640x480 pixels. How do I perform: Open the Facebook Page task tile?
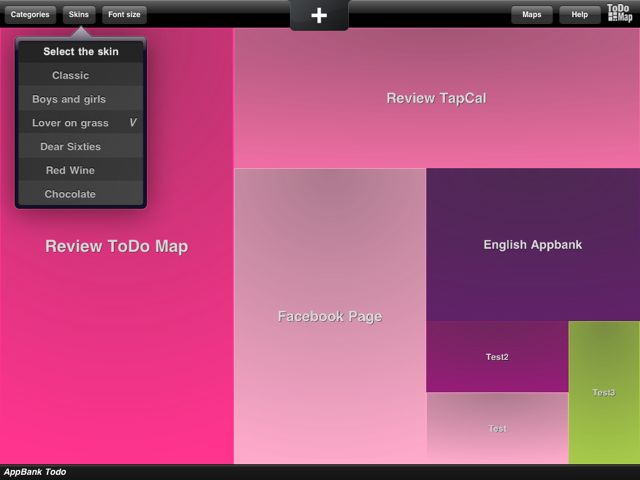click(x=330, y=316)
